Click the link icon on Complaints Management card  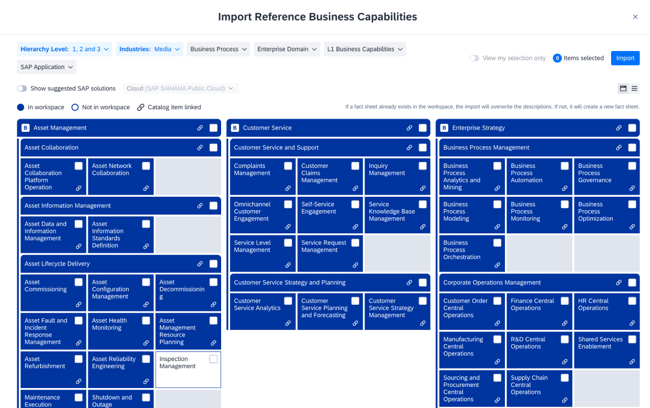[x=288, y=188]
